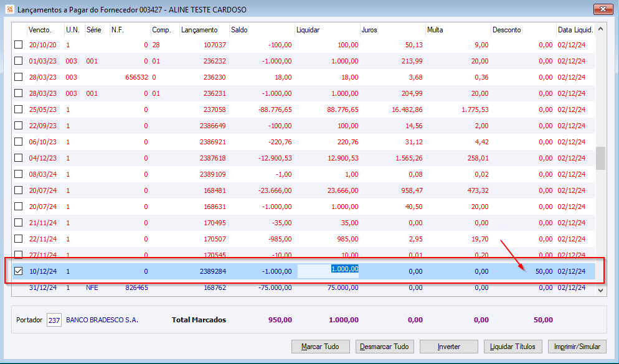Uncheck the selected 10/12/24 entry checkbox
This screenshot has width=619, height=364.
[18, 271]
